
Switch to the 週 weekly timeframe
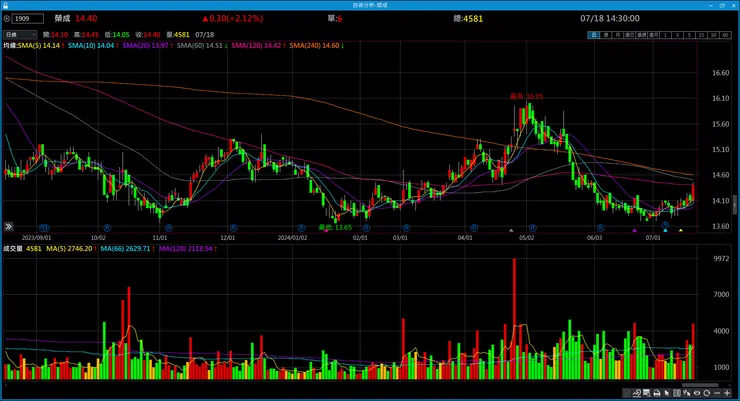605,35
